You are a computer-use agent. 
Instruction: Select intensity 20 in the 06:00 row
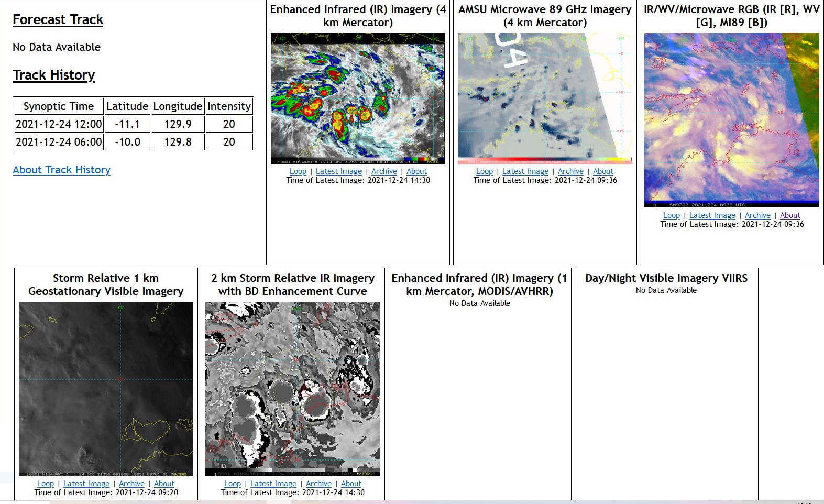229,142
